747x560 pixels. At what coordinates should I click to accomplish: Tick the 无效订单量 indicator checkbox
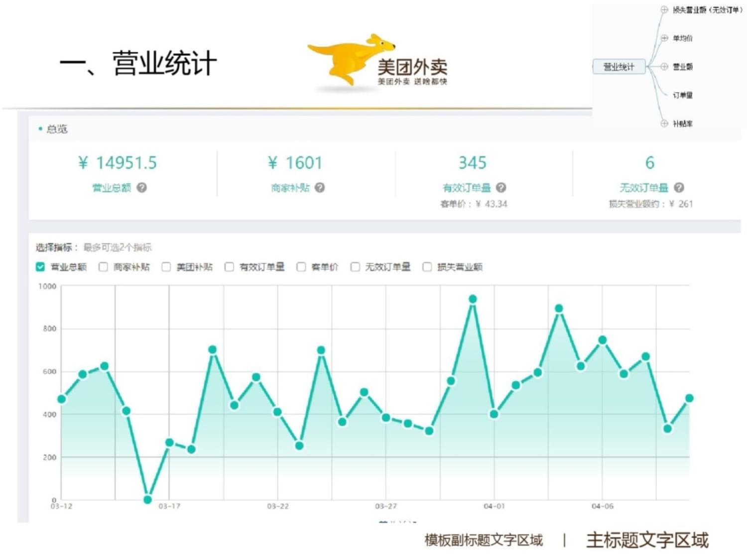point(355,267)
